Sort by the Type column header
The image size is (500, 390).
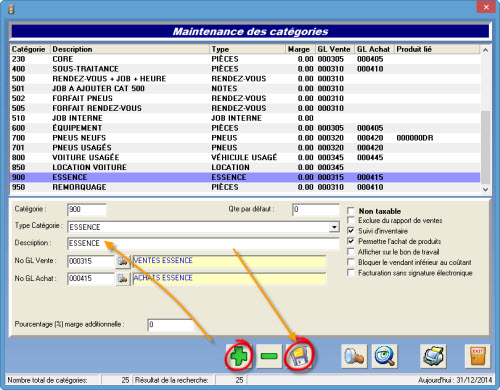click(248, 49)
